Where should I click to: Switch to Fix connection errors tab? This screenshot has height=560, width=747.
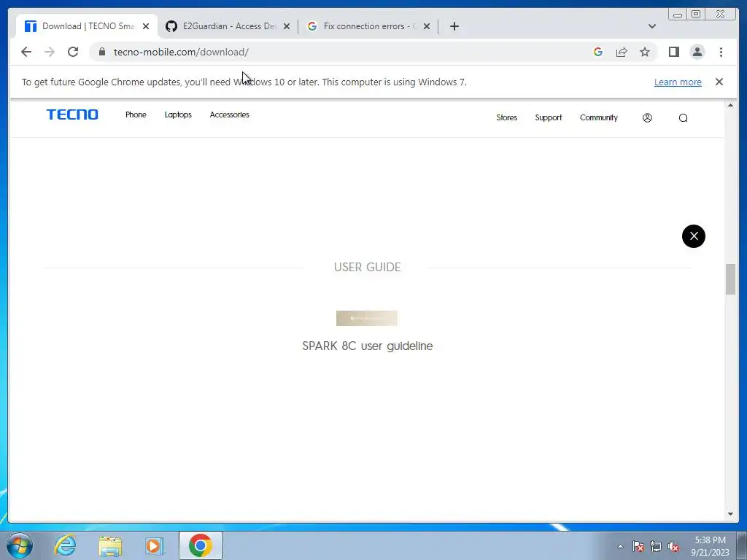pos(367,26)
